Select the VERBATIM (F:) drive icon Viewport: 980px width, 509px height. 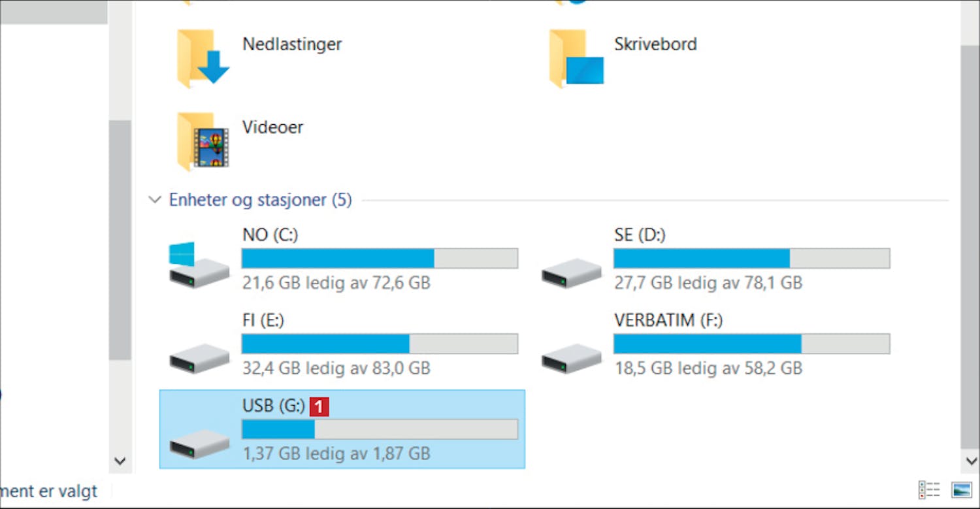click(x=572, y=359)
